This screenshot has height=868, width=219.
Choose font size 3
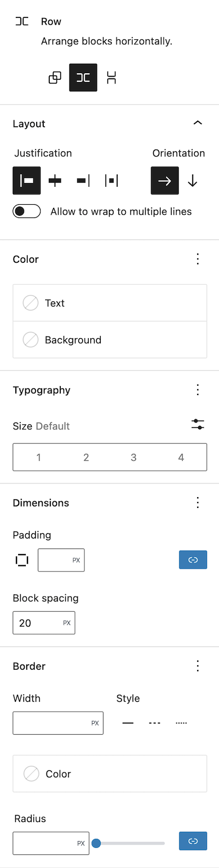pos(134,457)
